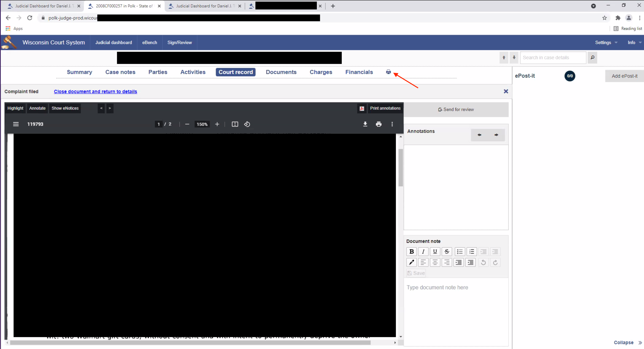Toggle underline formatting in Document note
The image size is (644, 349).
click(435, 252)
